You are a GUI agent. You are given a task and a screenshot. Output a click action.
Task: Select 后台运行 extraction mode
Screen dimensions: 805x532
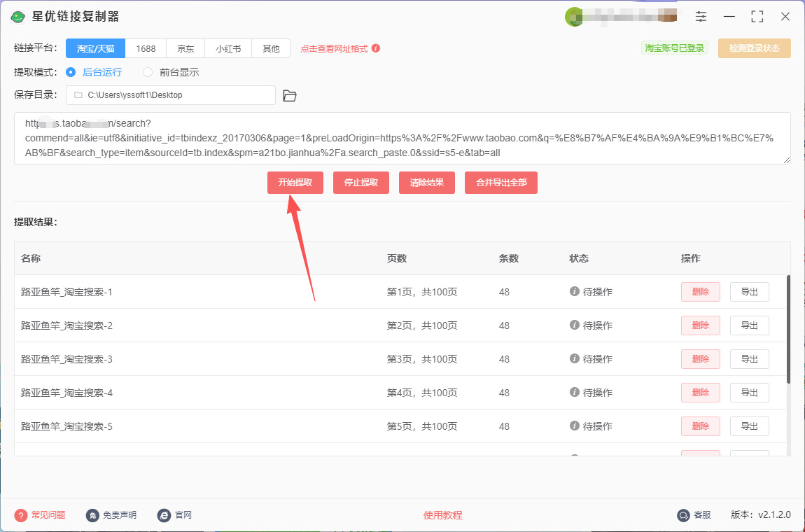(94, 72)
